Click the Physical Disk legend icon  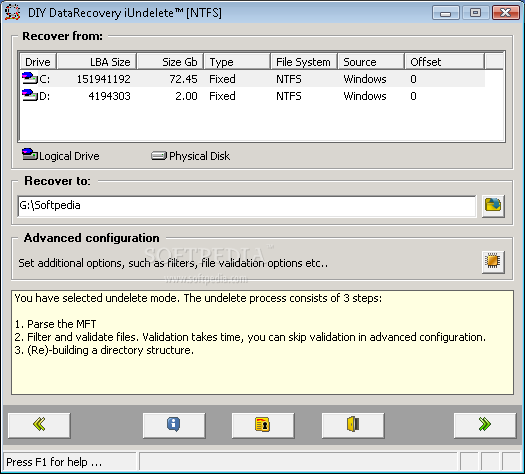(x=159, y=156)
